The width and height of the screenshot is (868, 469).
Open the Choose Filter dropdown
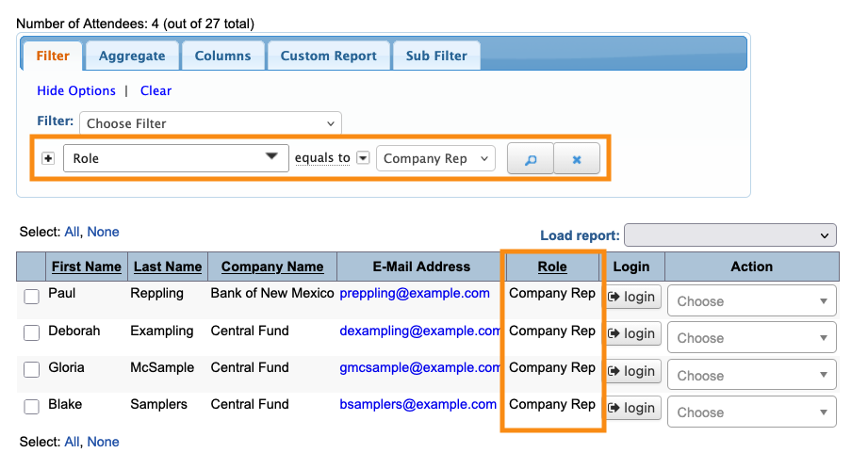click(210, 123)
